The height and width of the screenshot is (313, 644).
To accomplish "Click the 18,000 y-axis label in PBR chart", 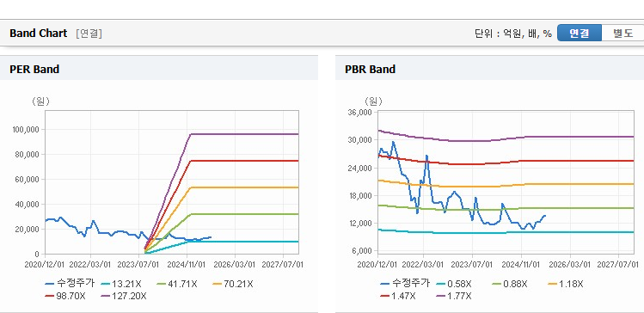I will pyautogui.click(x=360, y=195).
